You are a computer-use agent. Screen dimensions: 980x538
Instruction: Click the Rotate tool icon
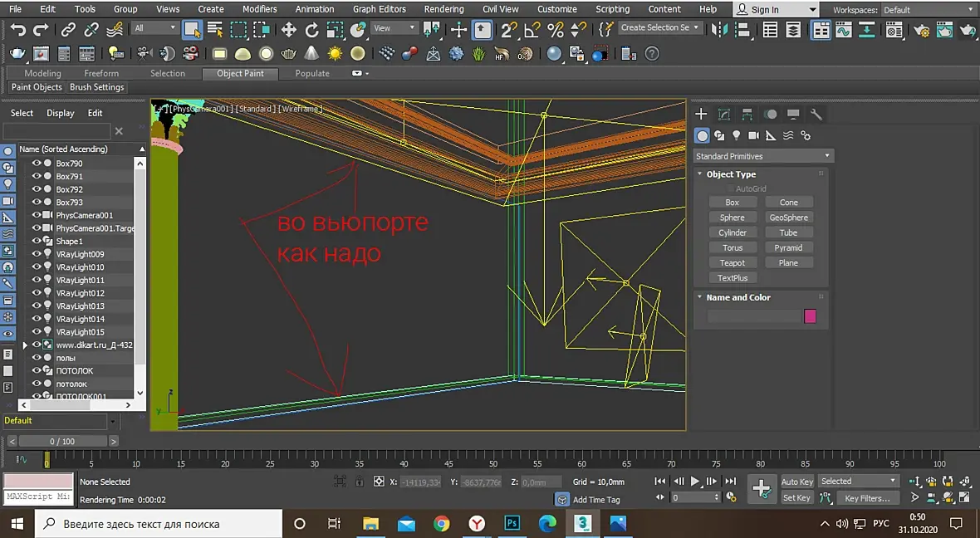pyautogui.click(x=312, y=31)
